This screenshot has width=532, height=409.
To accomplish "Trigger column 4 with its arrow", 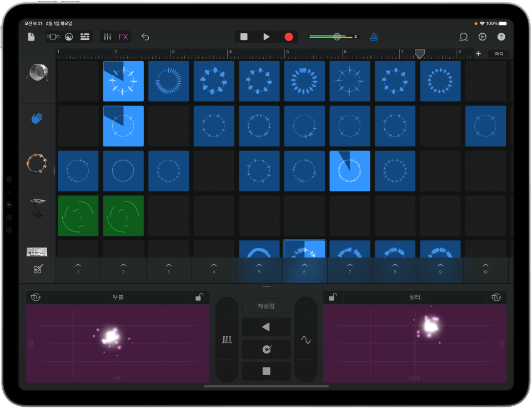I will 214,269.
